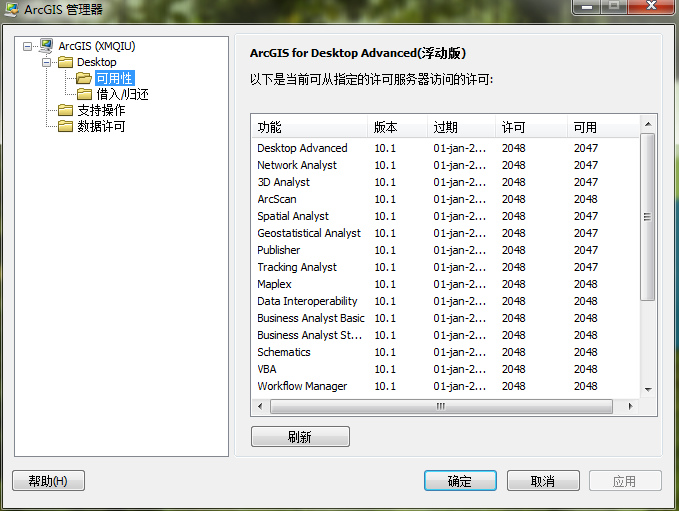Viewport: 679px width, 511px height.
Task: Click the folder icon beside 借入/归还
Action: [84, 94]
